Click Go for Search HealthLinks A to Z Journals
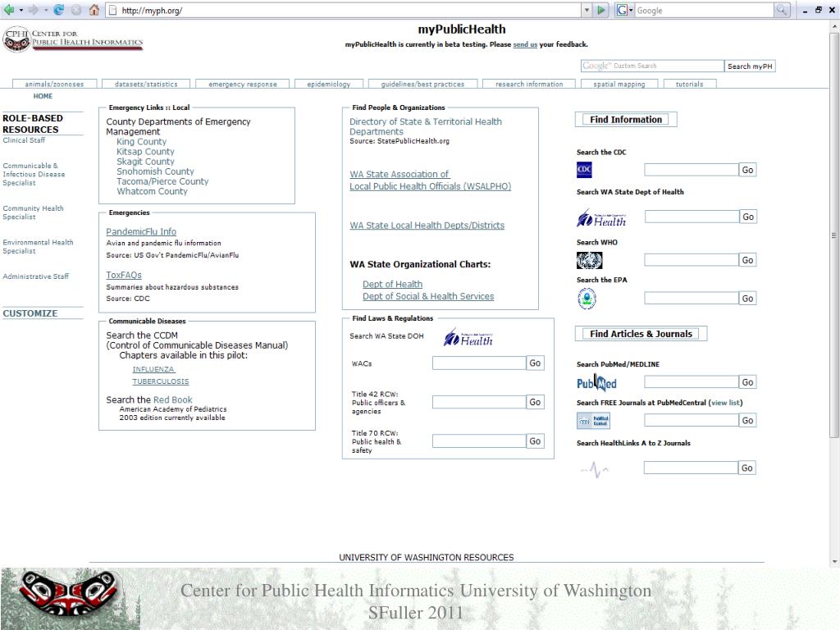Viewport: 840px width, 630px height. coord(746,468)
